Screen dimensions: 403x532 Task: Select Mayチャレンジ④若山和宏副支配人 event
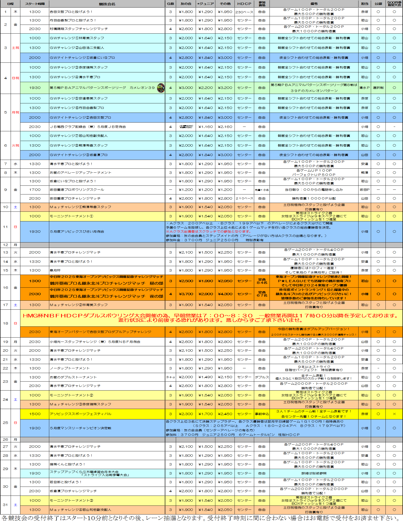click(80, 510)
